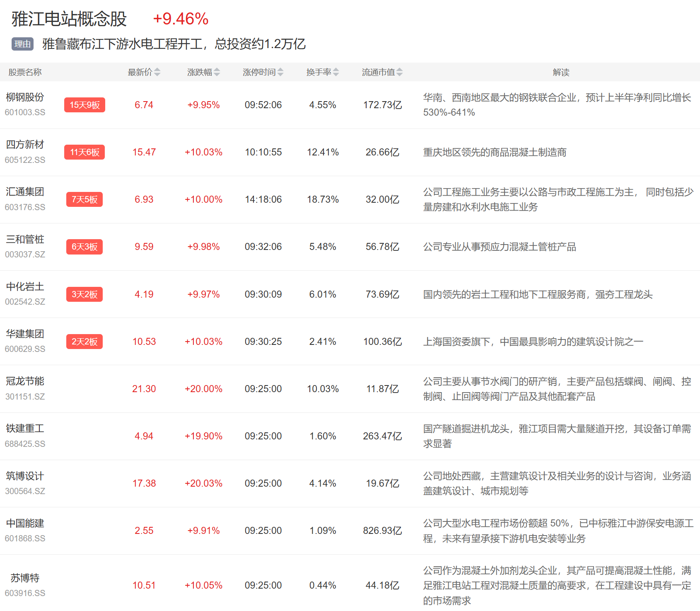Click the 雅江电站概念股 title
Image resolution: width=700 pixels, height=611 pixels.
point(69,19)
